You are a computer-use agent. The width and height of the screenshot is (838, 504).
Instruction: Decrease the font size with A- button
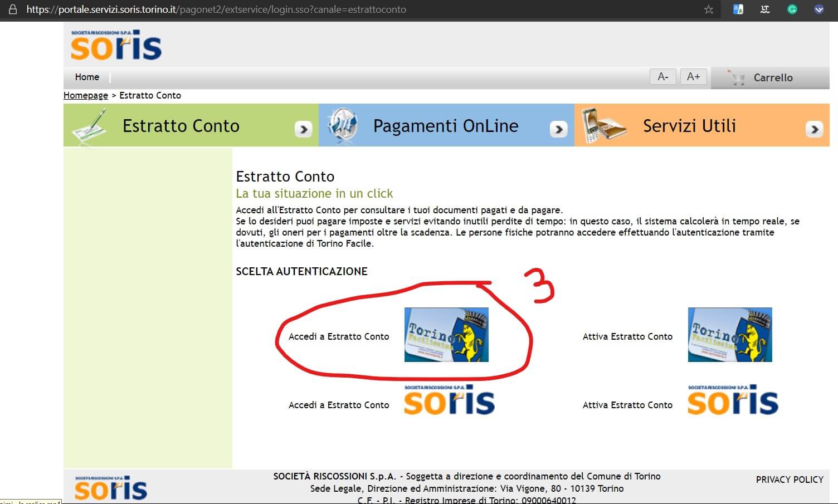tap(662, 77)
